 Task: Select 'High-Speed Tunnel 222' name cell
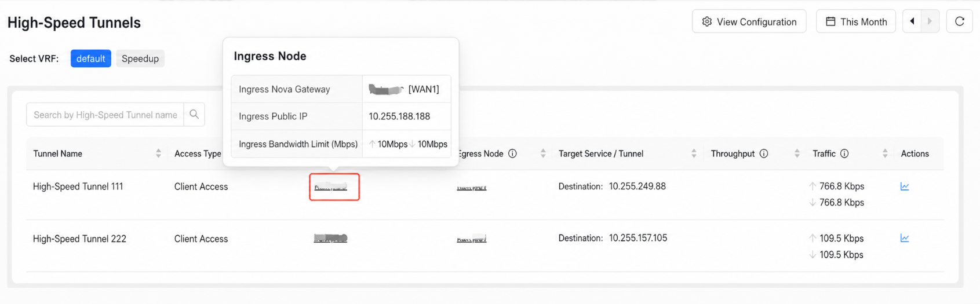click(79, 239)
